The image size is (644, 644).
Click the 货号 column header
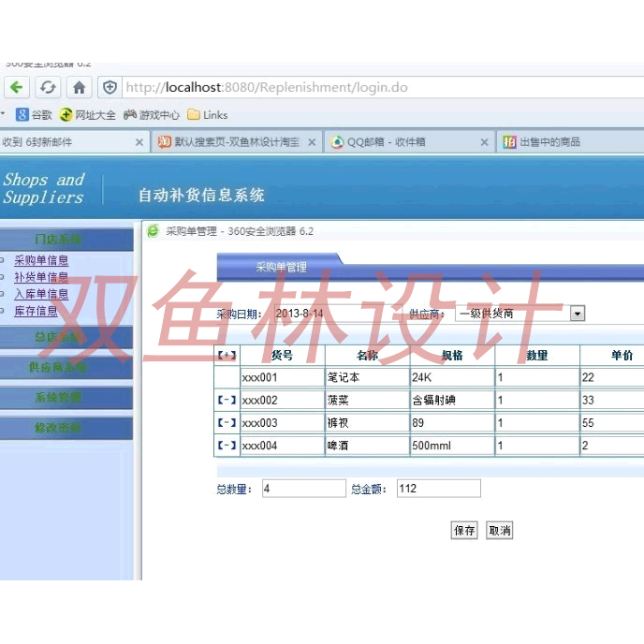[x=282, y=356]
